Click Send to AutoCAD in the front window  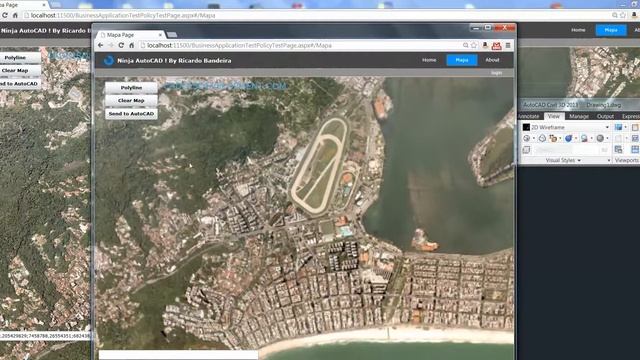pos(131,113)
